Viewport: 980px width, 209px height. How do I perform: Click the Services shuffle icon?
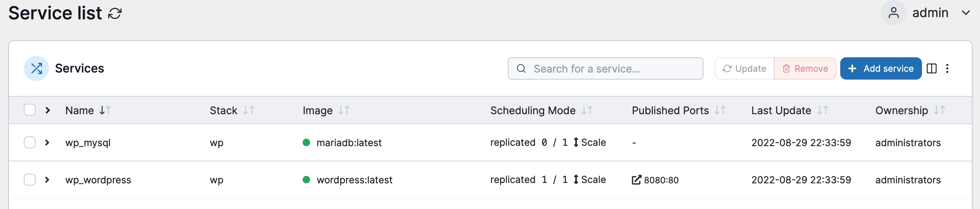[x=36, y=68]
